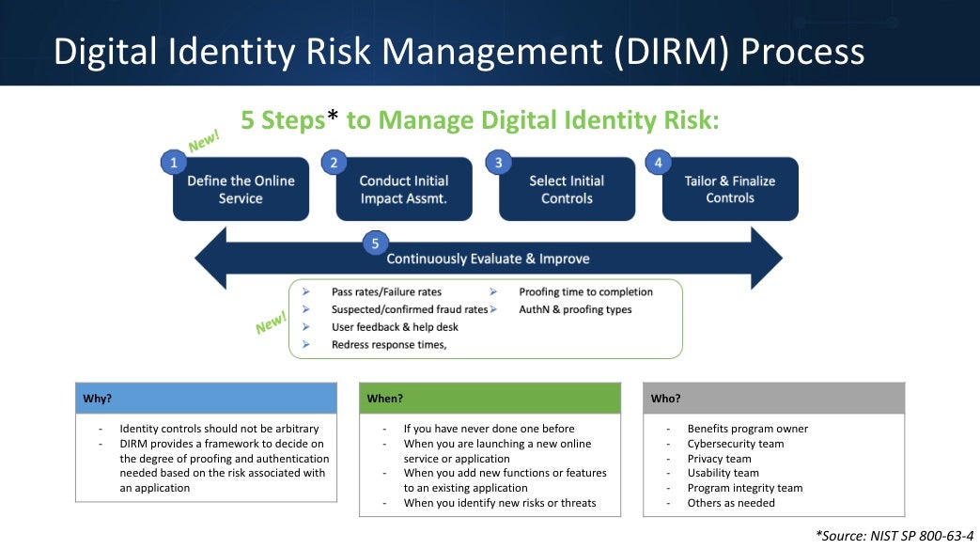The image size is (980, 549).
Task: Click the circle 5 badge on the arrow
Action: 375,243
